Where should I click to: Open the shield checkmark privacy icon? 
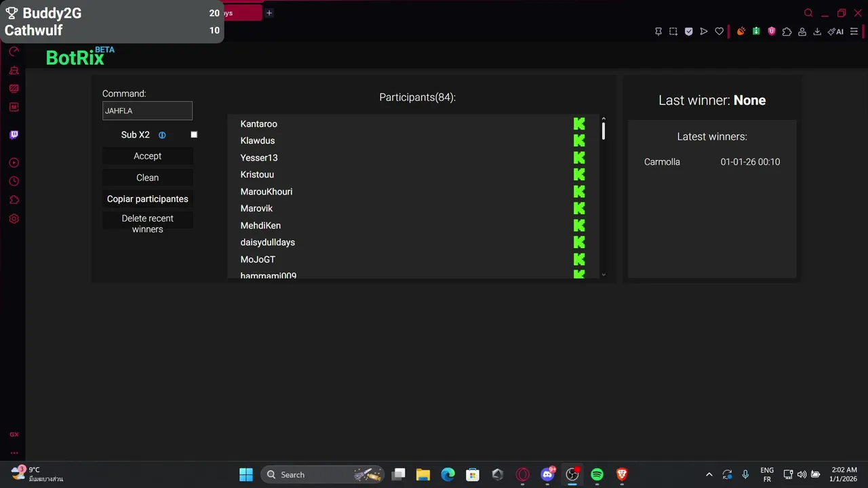688,31
